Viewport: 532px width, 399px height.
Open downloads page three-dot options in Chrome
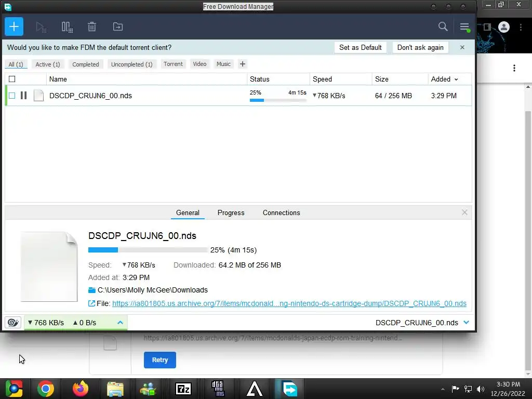coord(514,68)
